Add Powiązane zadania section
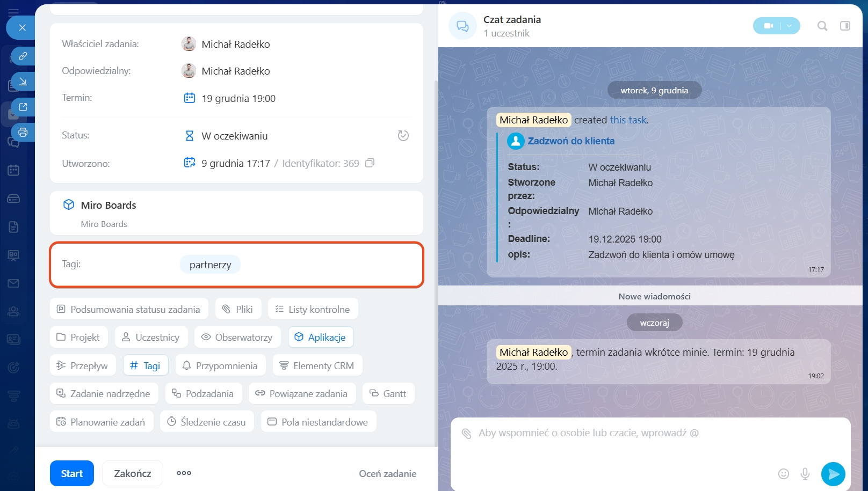The width and height of the screenshot is (868, 491). click(302, 393)
